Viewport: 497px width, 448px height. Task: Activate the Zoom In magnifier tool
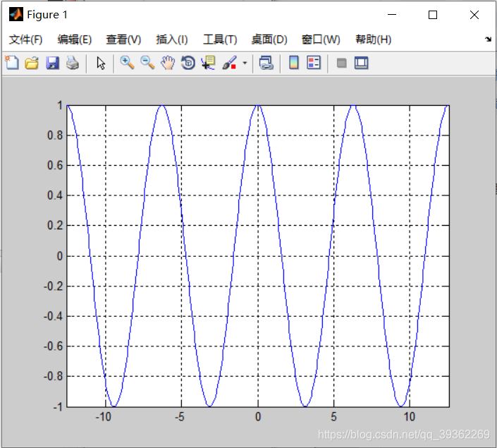pyautogui.click(x=127, y=63)
